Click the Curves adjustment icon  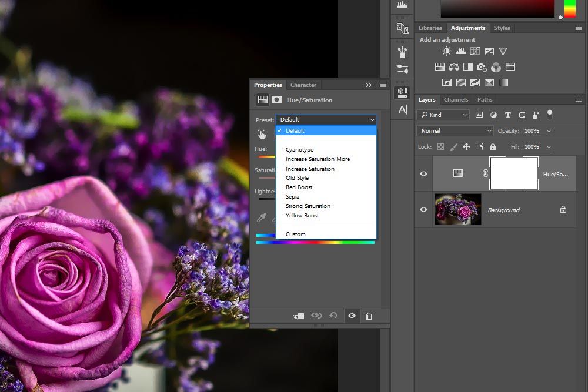click(475, 52)
